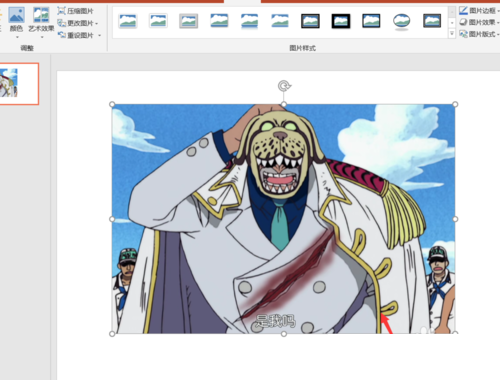The width and height of the screenshot is (500, 380).
Task: Apply the oval picture style
Action: [x=401, y=22]
